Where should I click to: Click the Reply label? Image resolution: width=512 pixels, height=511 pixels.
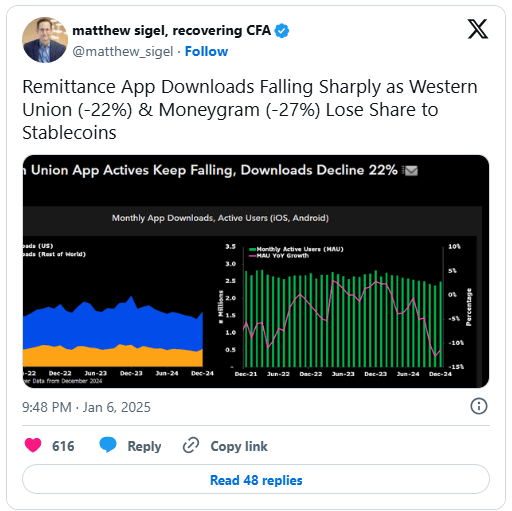click(144, 446)
